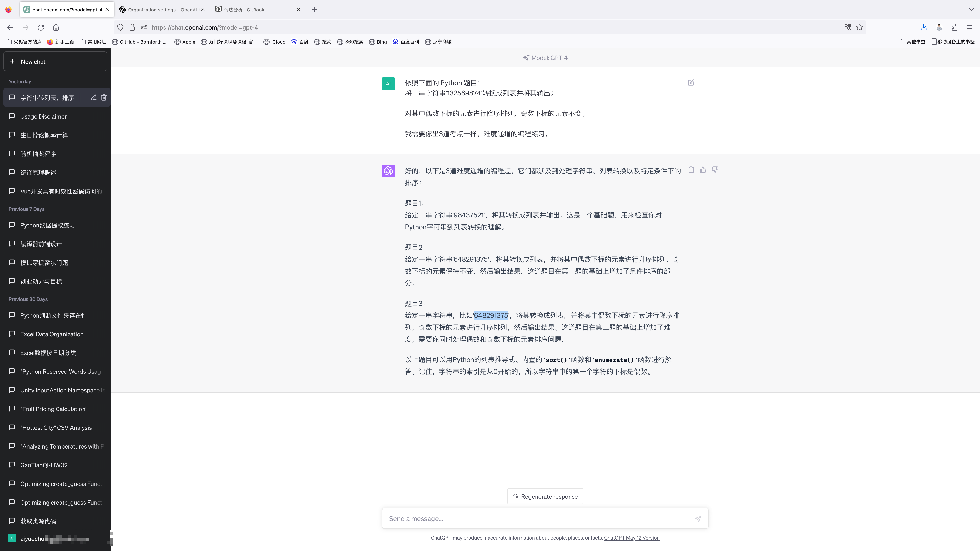Click the edit message icon beside the user prompt
Screen dimensions: 980x551
click(691, 82)
